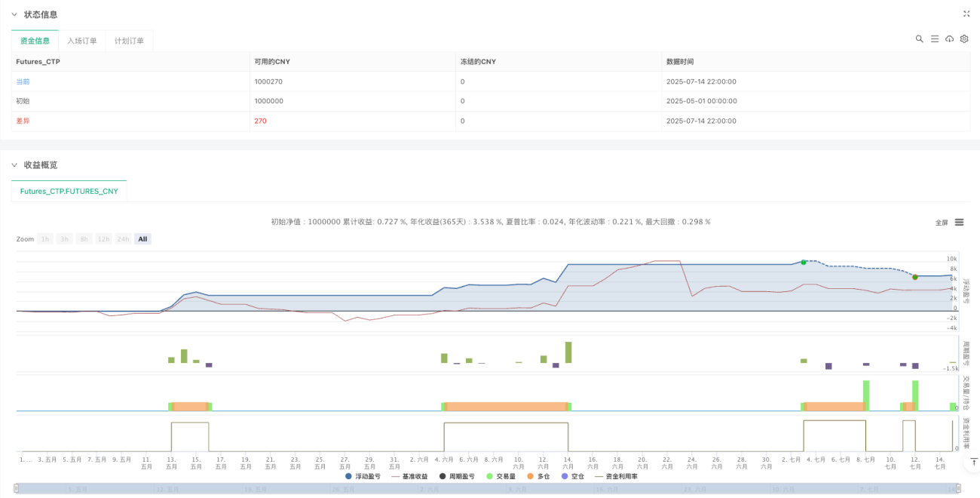Select the 1h zoom button

coord(45,238)
